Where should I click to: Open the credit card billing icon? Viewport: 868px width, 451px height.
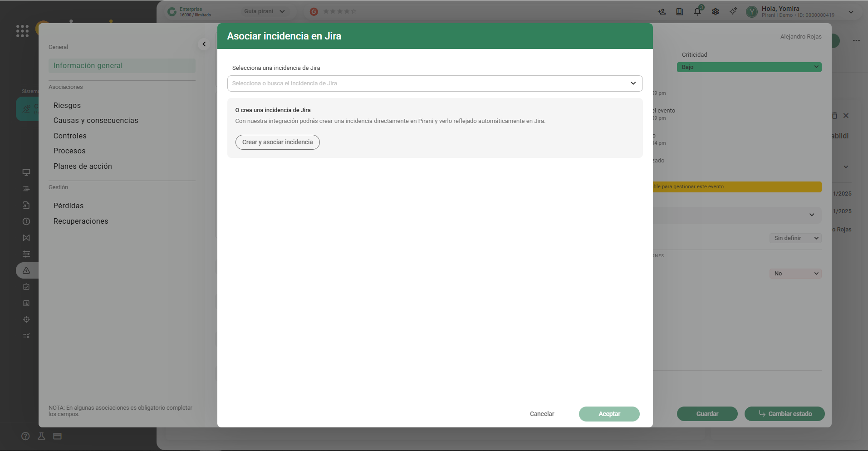click(x=57, y=436)
